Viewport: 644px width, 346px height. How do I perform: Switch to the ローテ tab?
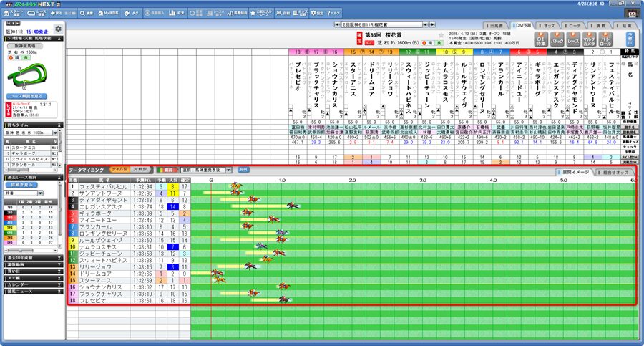coord(573,26)
